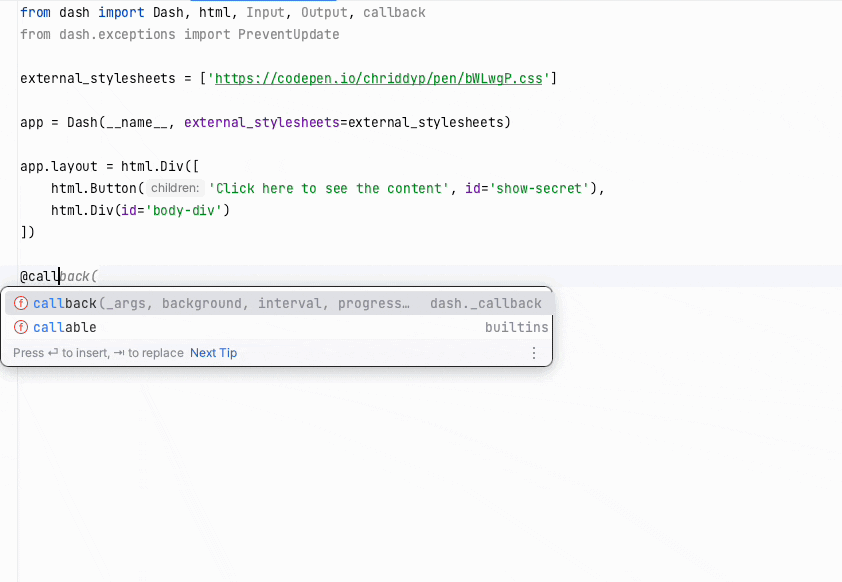Click the purple external_stylesheets keyword argument
The image size is (842, 582).
coord(262,122)
